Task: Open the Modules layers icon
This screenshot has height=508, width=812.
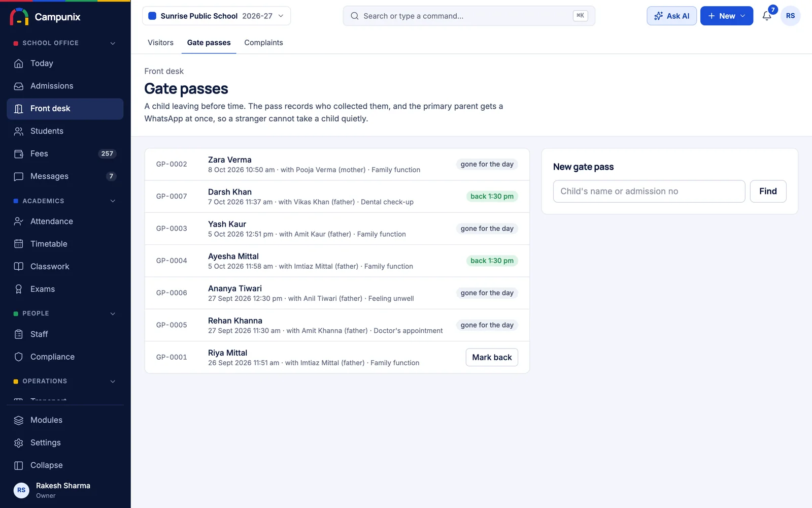Action: 19,420
